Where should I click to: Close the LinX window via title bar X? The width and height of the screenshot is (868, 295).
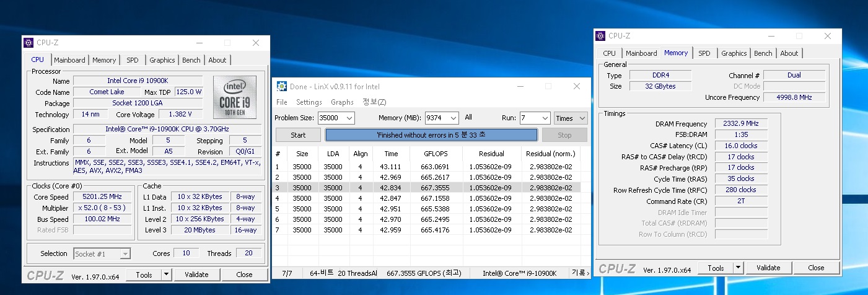coord(577,87)
